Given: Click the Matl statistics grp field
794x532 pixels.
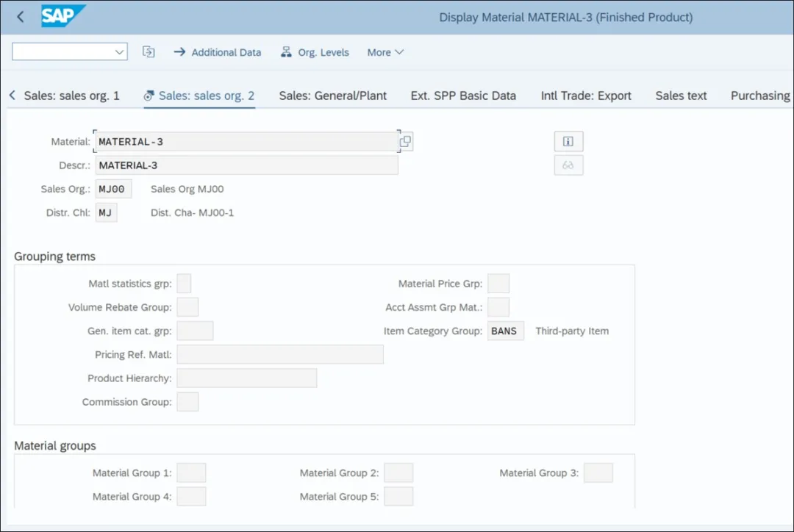Looking at the screenshot, I should (184, 284).
